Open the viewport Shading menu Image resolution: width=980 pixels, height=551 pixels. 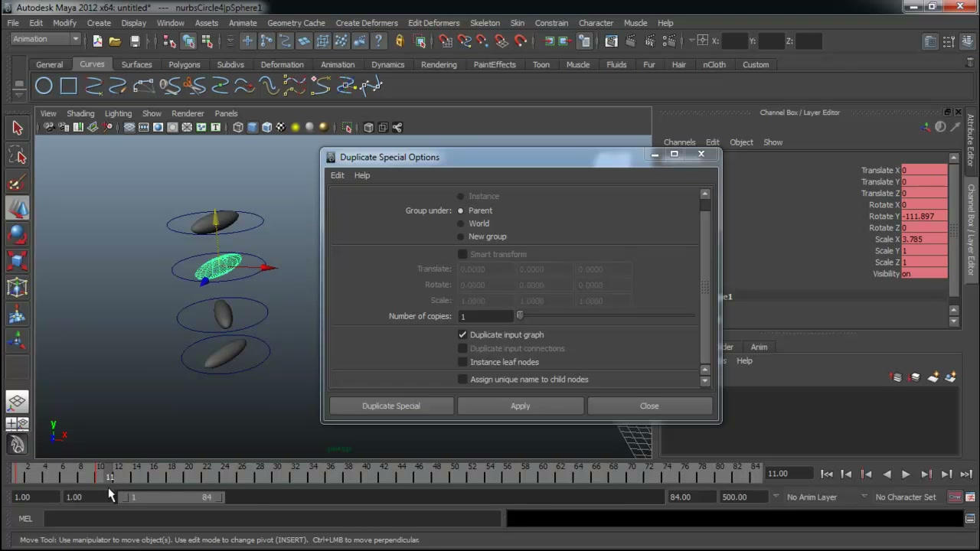[x=80, y=113]
